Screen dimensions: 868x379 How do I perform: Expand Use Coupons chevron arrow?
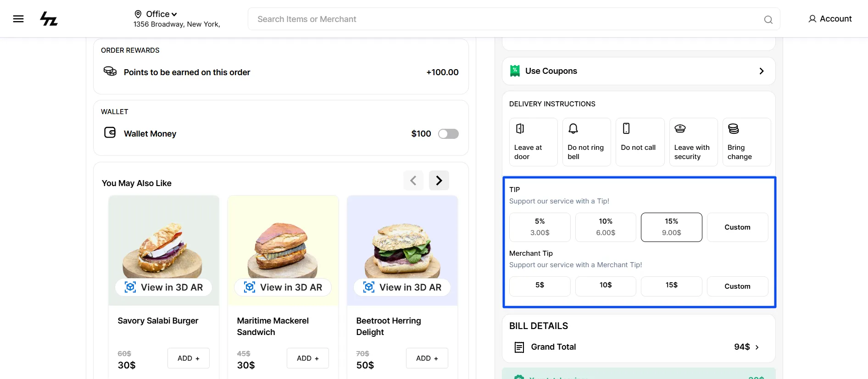pyautogui.click(x=762, y=71)
